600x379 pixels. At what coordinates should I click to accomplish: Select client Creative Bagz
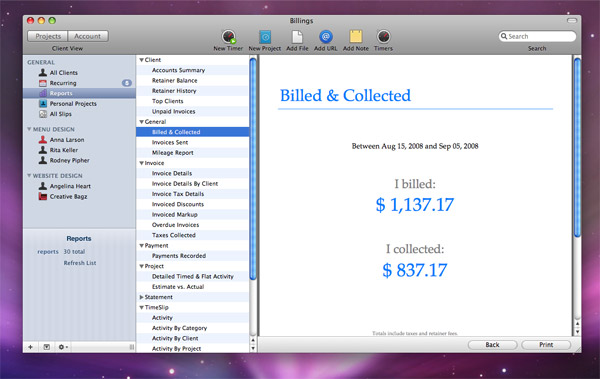68,196
